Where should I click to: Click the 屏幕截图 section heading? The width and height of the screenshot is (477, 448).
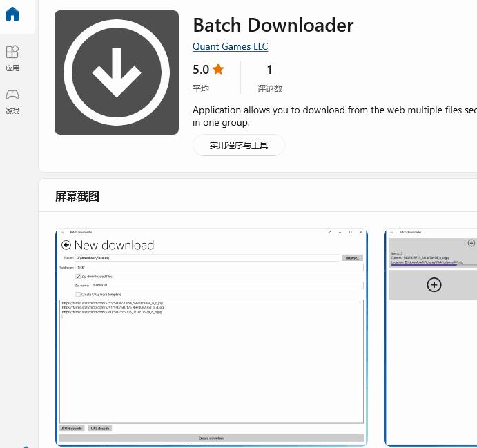point(77,196)
